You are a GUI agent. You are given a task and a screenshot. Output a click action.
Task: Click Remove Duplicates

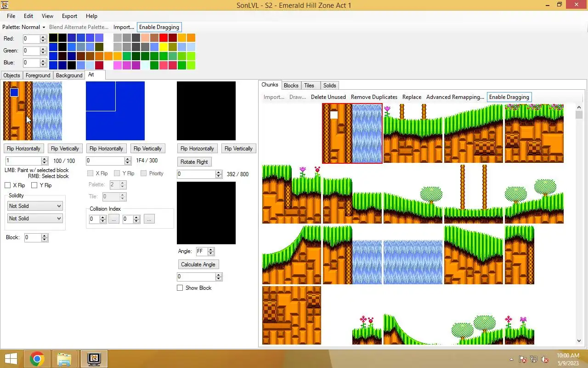(374, 97)
